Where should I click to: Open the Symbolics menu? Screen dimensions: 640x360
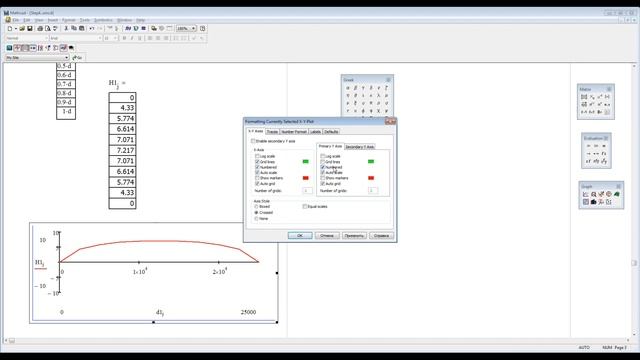click(x=103, y=20)
